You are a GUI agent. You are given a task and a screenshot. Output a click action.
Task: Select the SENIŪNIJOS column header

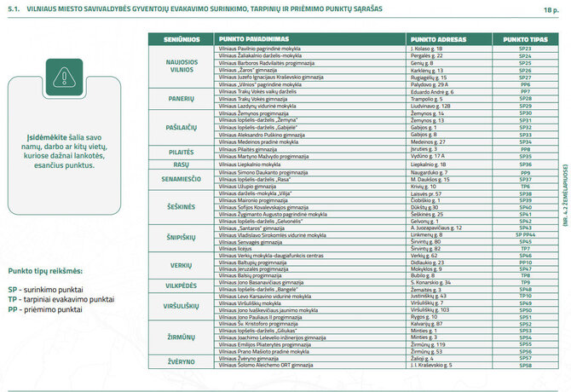pyautogui.click(x=182, y=39)
